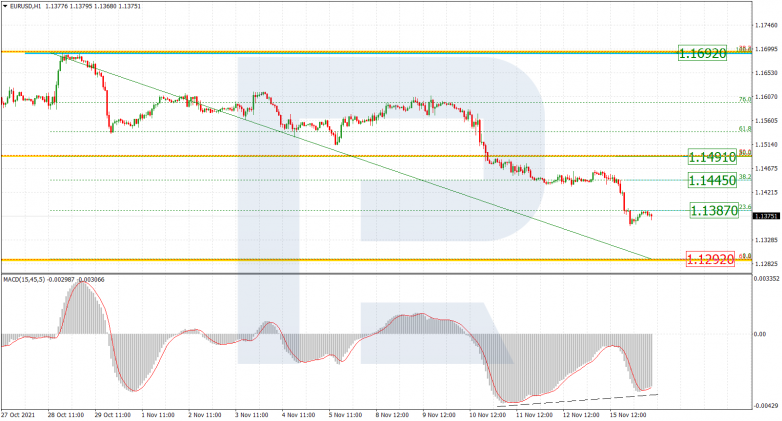The height and width of the screenshot is (421, 782).
Task: Click the 3 Nov 11:00 time label
Action: click(252, 415)
